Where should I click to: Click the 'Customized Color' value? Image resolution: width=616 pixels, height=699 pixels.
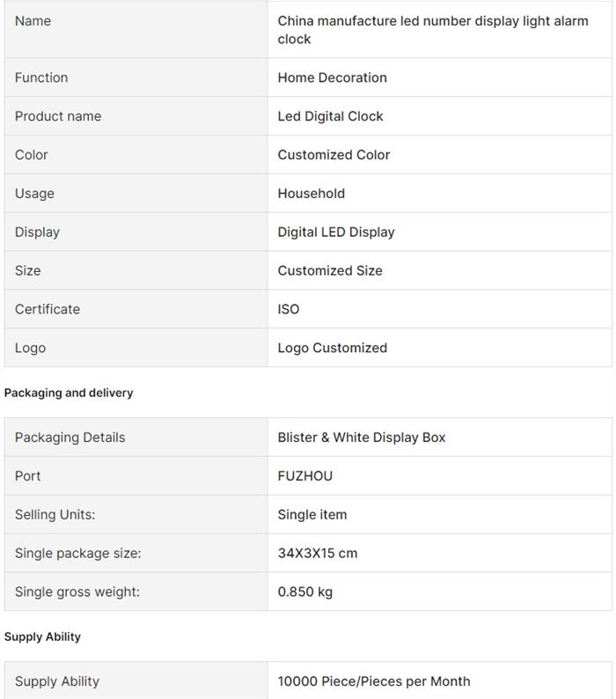point(334,155)
